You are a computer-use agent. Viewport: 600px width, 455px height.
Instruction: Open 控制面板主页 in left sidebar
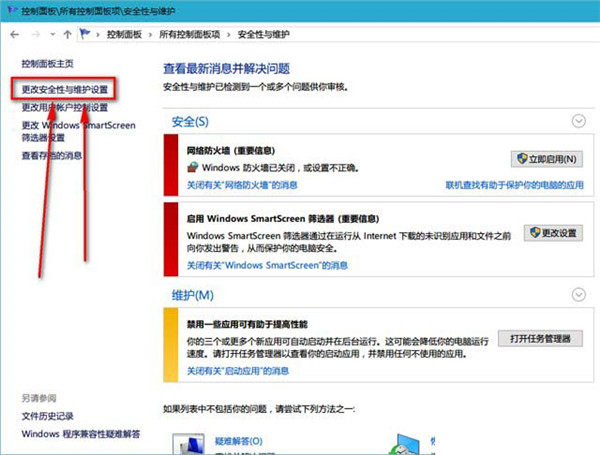48,63
